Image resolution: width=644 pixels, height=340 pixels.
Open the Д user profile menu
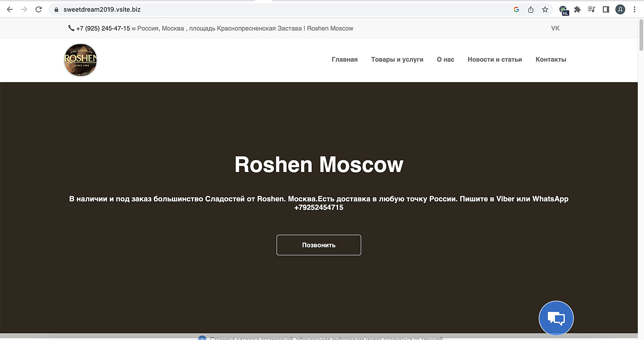pyautogui.click(x=620, y=10)
